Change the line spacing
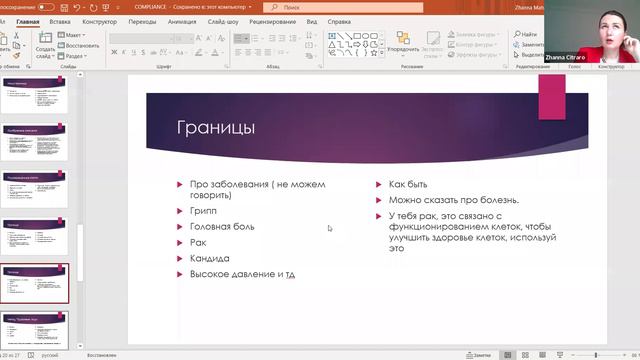The image size is (640, 360). click(293, 38)
